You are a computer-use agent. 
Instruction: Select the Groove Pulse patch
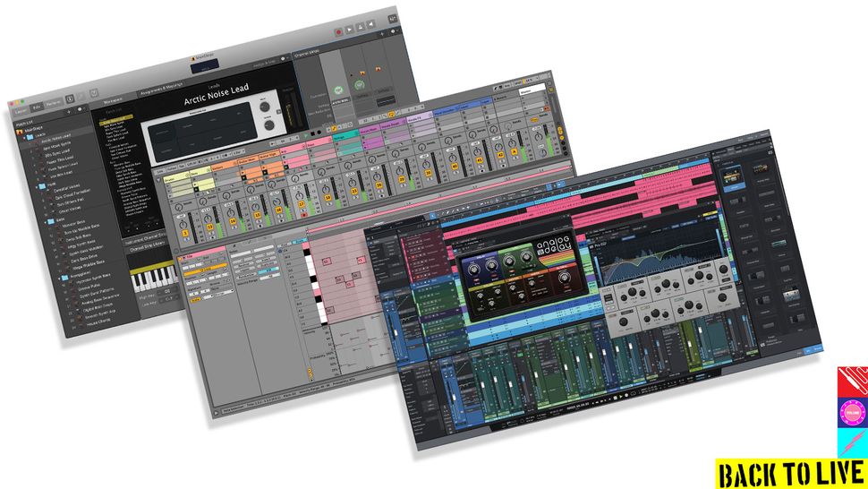click(x=89, y=287)
